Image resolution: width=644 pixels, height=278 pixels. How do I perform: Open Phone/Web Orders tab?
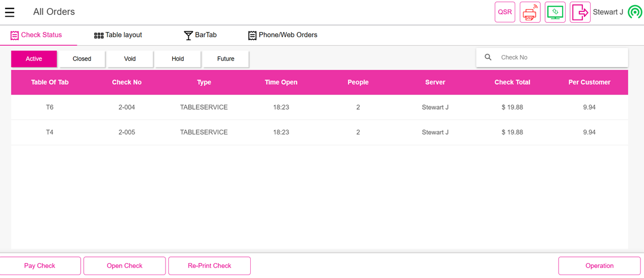click(282, 35)
